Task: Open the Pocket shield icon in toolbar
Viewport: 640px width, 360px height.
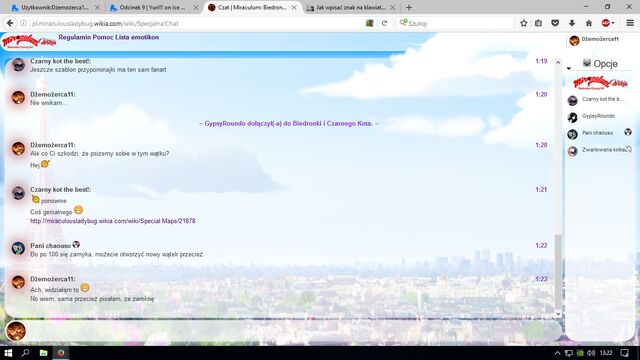Action: point(555,23)
